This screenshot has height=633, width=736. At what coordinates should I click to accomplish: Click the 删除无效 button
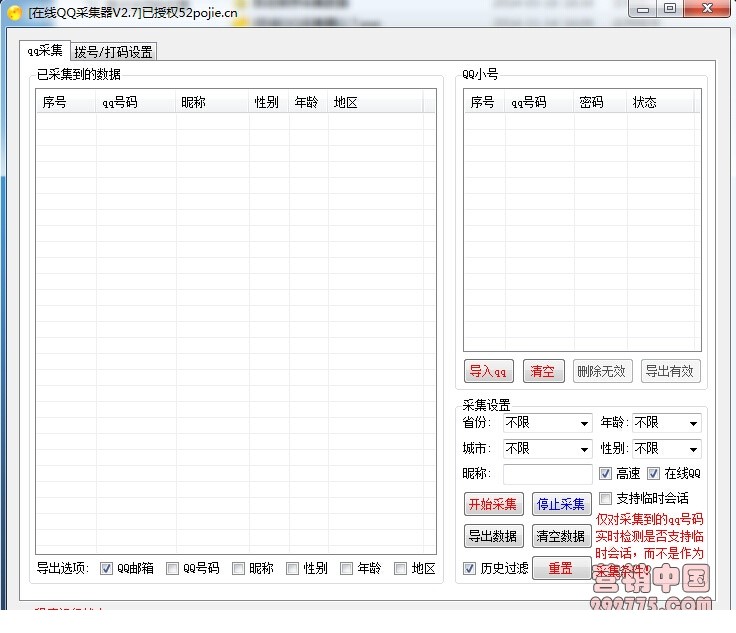click(602, 371)
